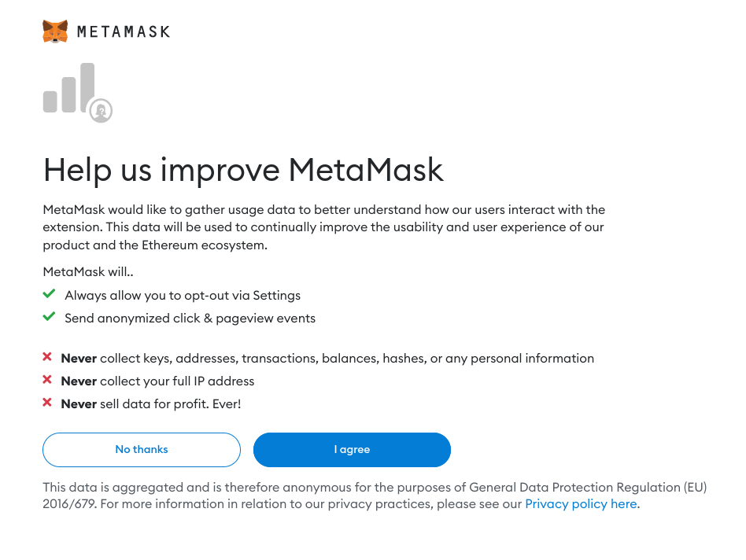The height and width of the screenshot is (560, 746).
Task: Click the Help us improve MetaMask heading
Action: tap(243, 170)
